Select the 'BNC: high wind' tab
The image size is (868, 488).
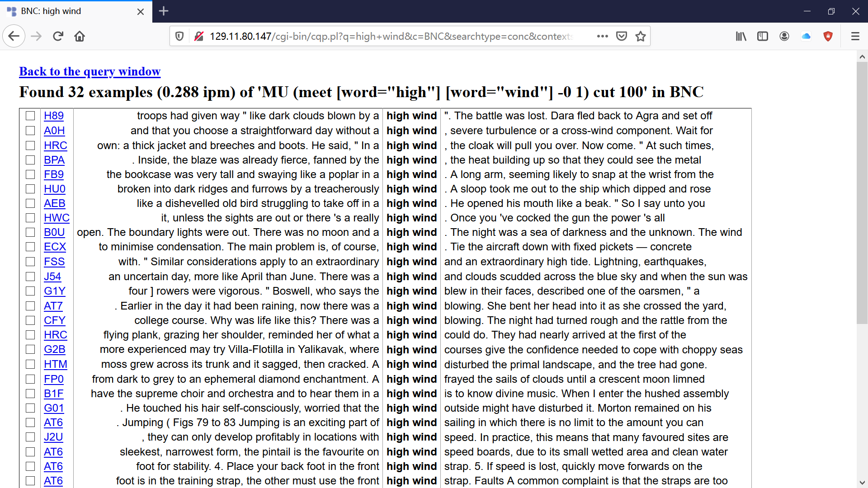pos(51,11)
